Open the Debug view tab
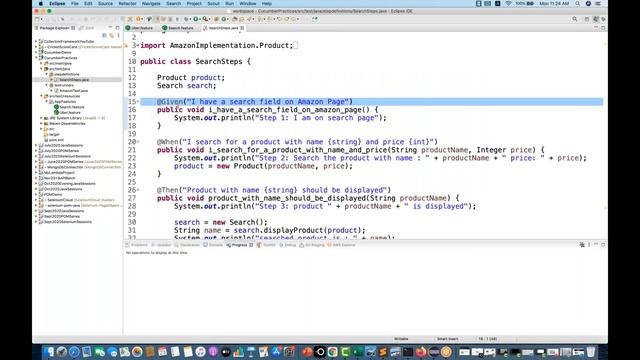The image size is (640, 360). click(288, 245)
